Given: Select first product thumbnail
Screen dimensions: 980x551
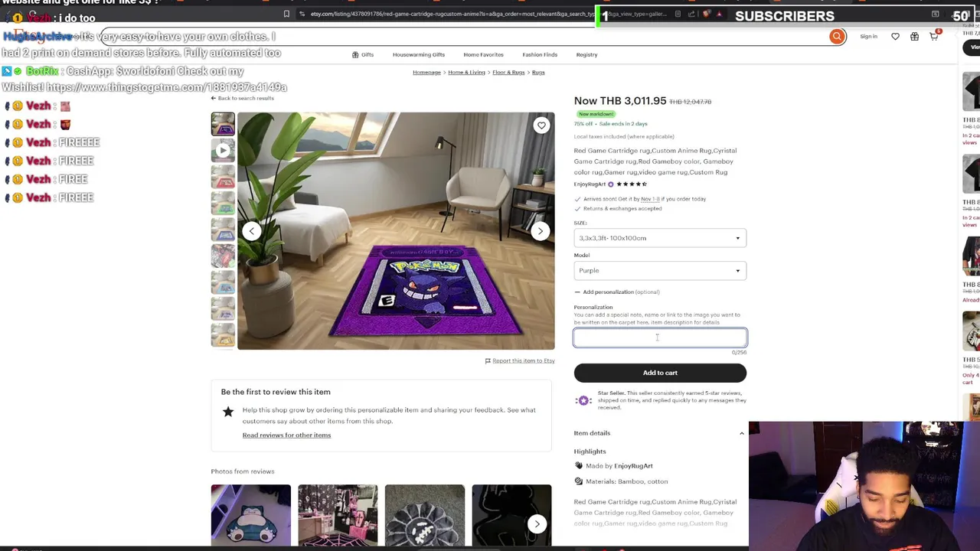Looking at the screenshot, I should click(x=223, y=124).
